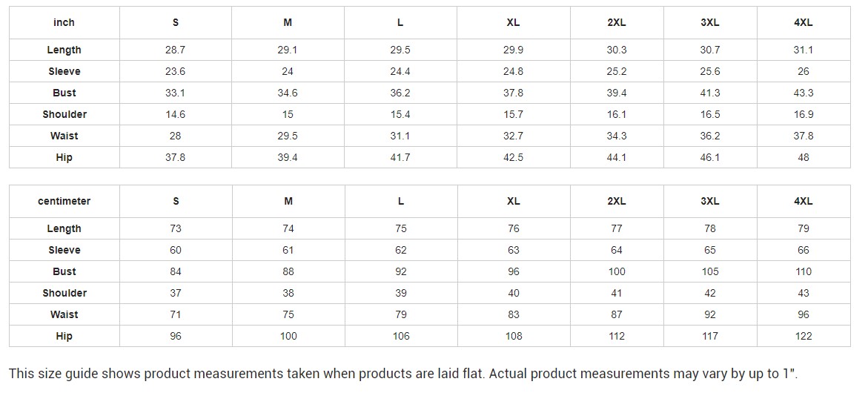Click the Length row label in inch table
The width and height of the screenshot is (868, 393).
[64, 50]
